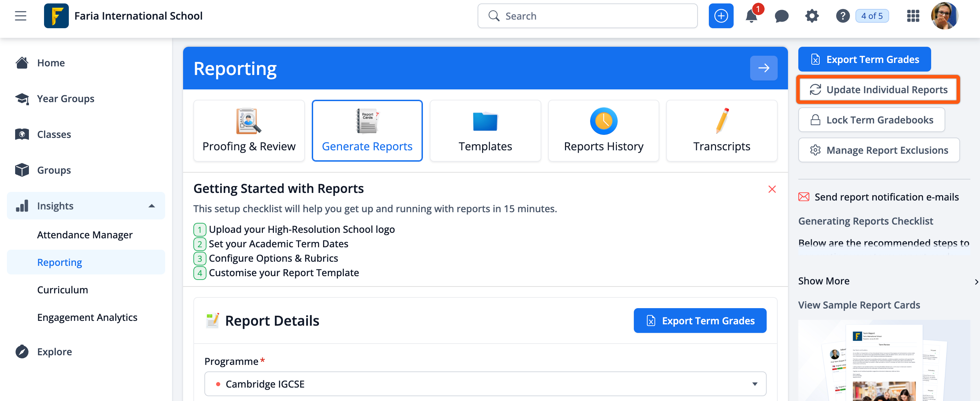Click the blue plus add button
Screen dimensions: 980x401
721,16
